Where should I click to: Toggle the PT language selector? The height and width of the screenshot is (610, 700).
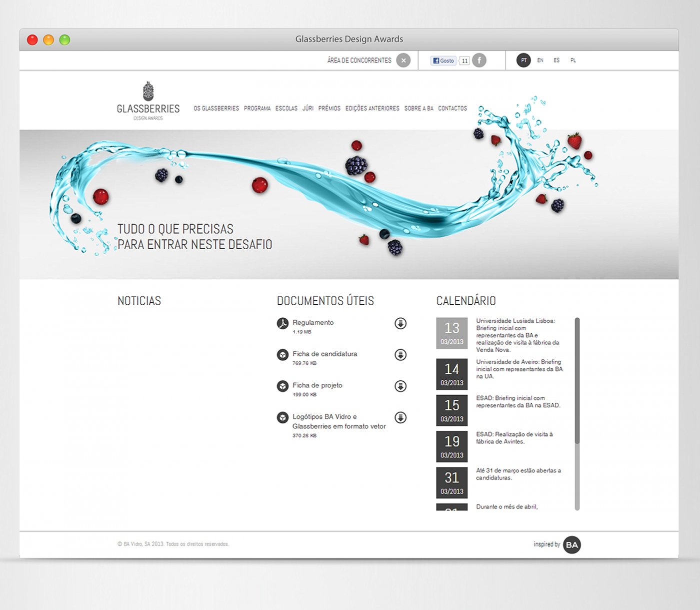coord(523,60)
